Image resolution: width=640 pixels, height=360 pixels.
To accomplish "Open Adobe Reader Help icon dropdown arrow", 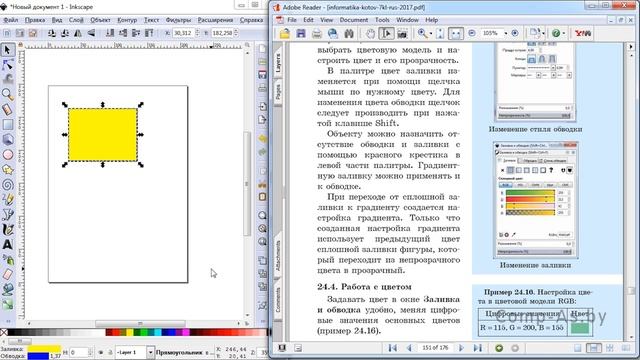I will [x=564, y=33].
